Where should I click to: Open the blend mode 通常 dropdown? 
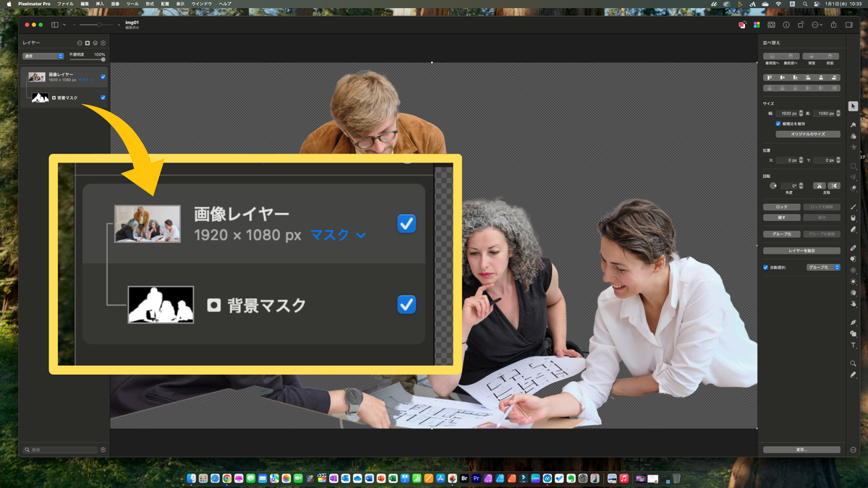(43, 56)
